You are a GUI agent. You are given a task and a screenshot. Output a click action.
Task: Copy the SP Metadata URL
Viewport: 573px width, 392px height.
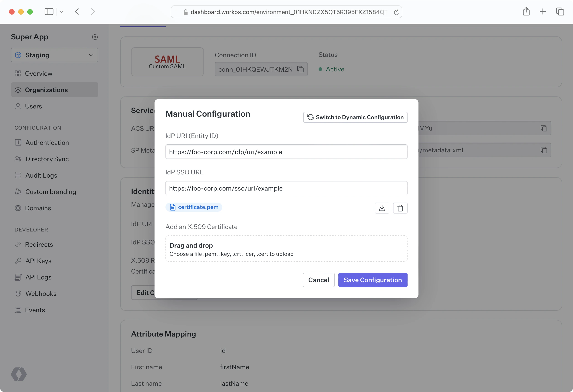click(x=544, y=150)
